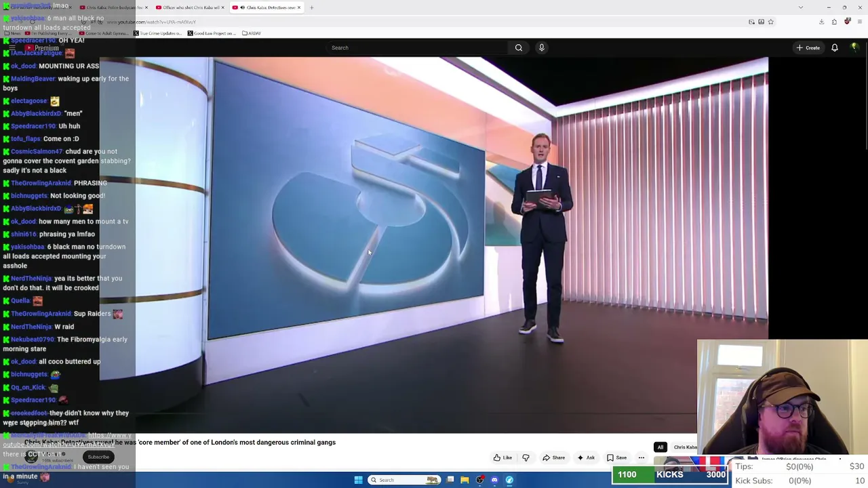Image resolution: width=868 pixels, height=488 pixels.
Task: Close the 'Officer who shot Chris Kaba' tab
Action: click(x=222, y=7)
